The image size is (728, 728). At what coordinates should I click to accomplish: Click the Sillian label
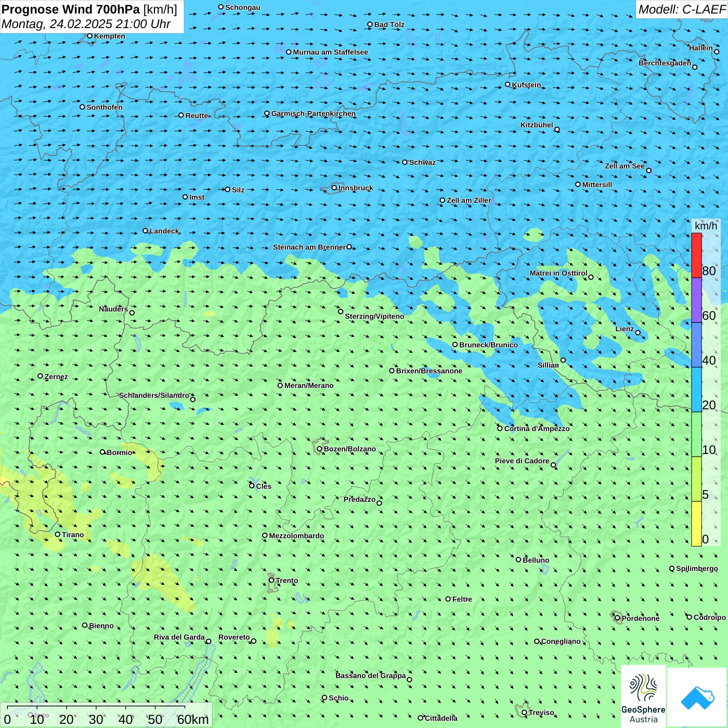(549, 365)
